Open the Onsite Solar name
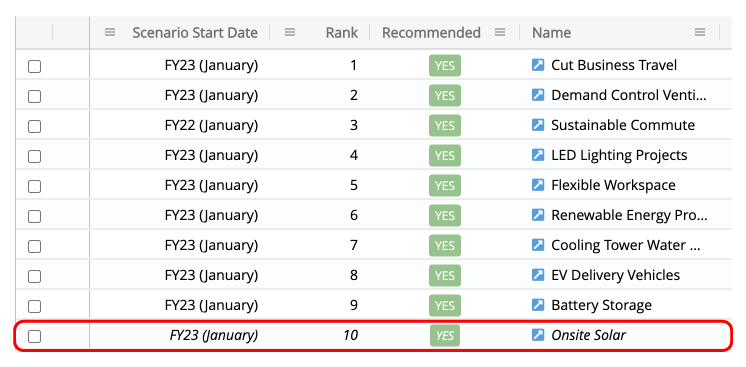Image resolution: width=746 pixels, height=367 pixels. (588, 335)
